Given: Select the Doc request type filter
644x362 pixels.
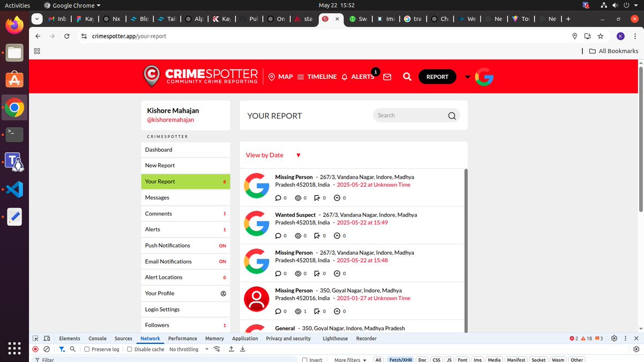Looking at the screenshot, I should 422,360.
